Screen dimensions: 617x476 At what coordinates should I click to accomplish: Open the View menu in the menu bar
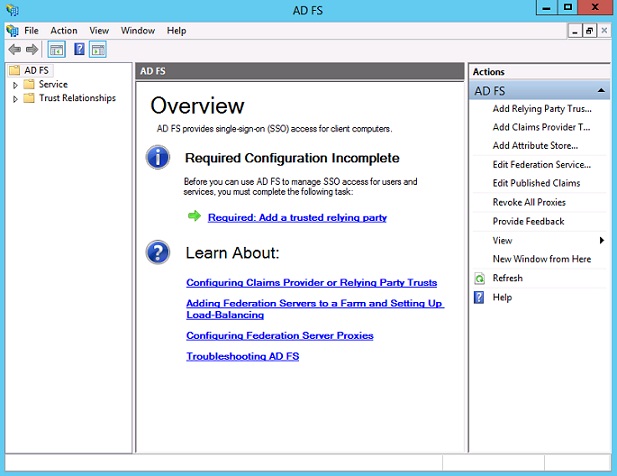coord(99,31)
